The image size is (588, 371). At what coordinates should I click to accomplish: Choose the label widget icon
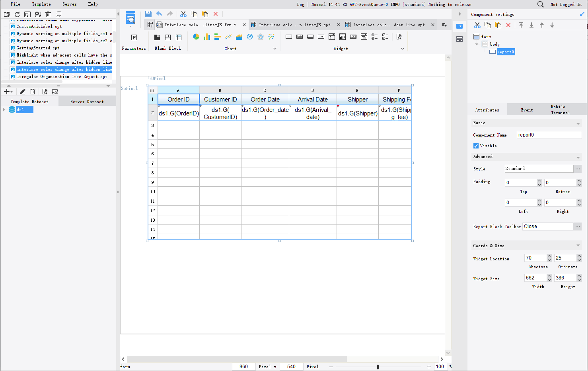[300, 37]
